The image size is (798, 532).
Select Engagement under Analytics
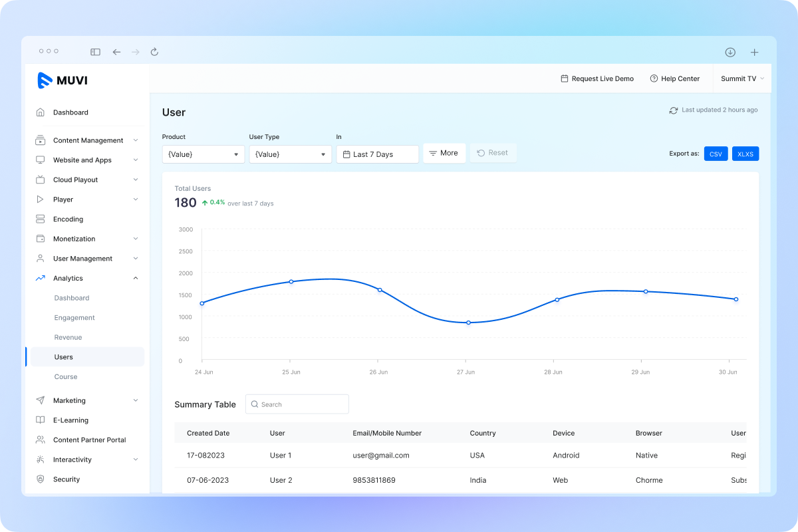coord(74,317)
